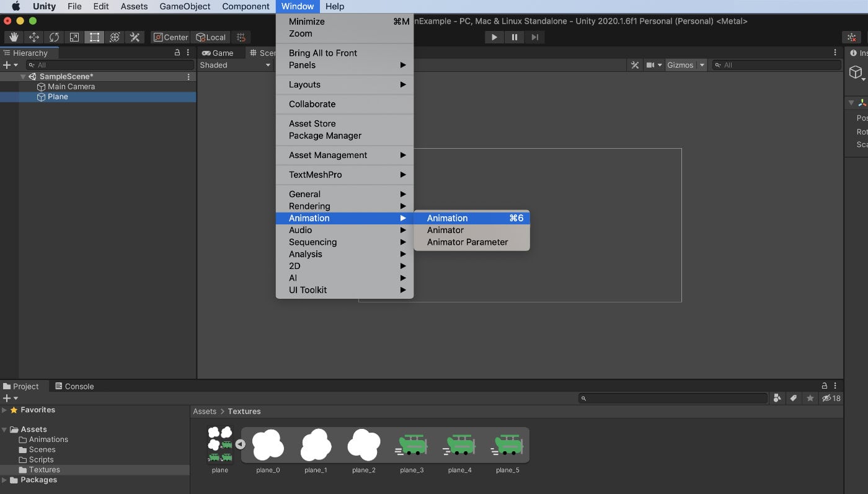Image resolution: width=868 pixels, height=494 pixels.
Task: Select Animation in the Animation submenu
Action: (472, 218)
